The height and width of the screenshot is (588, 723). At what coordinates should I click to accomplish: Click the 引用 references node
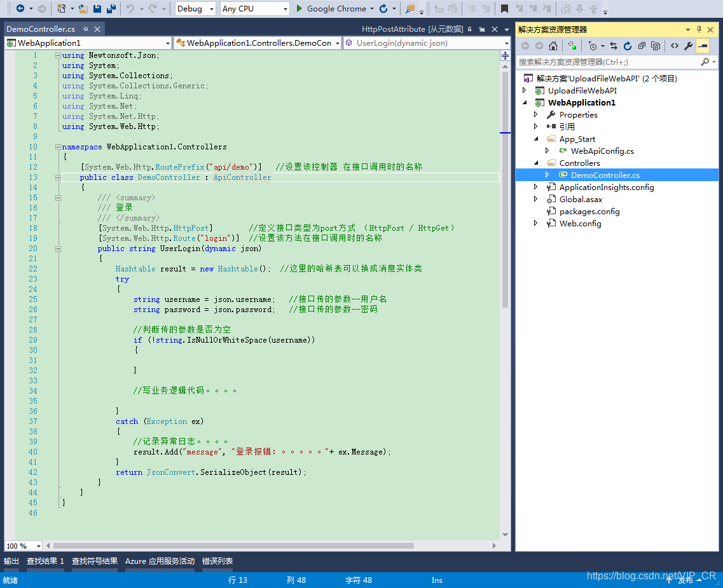click(x=567, y=126)
